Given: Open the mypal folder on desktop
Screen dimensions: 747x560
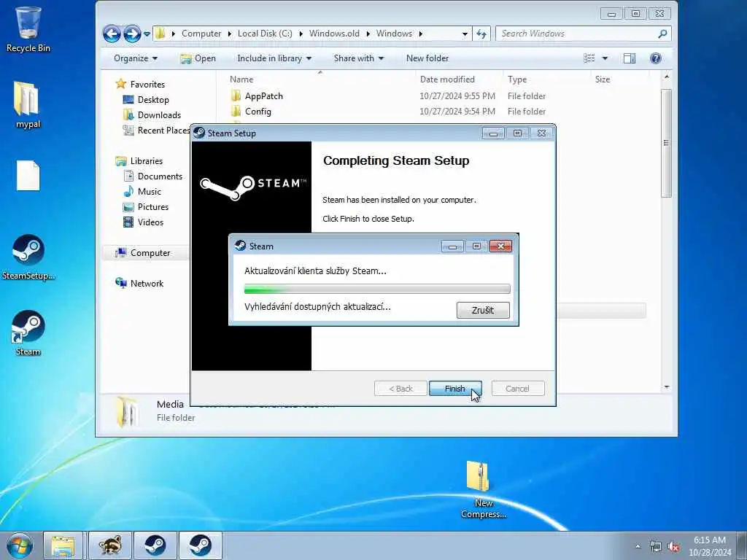Looking at the screenshot, I should pos(28,105).
